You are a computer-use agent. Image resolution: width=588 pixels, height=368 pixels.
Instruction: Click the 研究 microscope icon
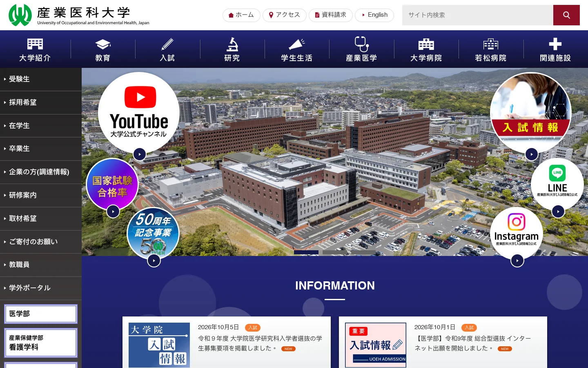[x=232, y=44]
